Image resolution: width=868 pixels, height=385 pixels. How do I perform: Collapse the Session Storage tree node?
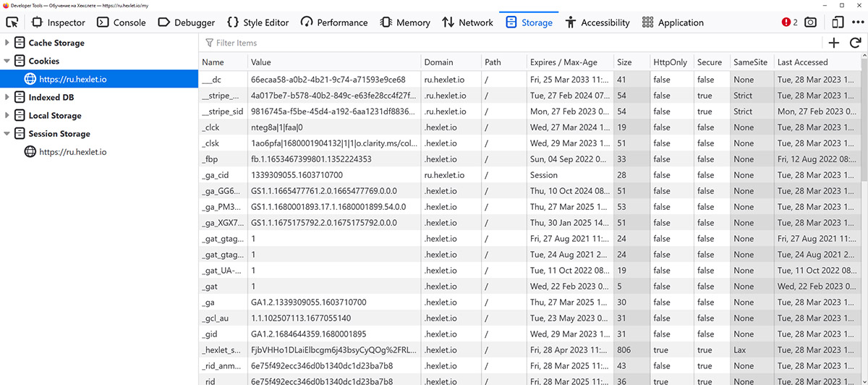click(x=7, y=134)
